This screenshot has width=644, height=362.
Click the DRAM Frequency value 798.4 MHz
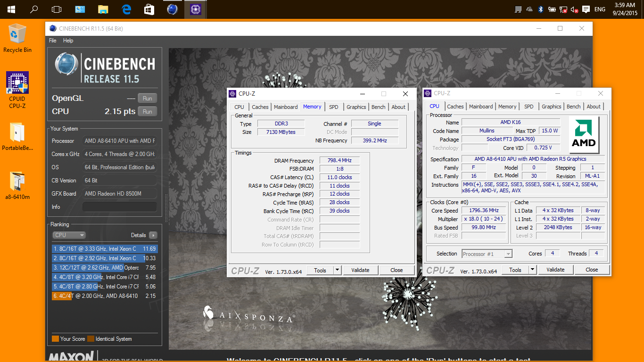(339, 161)
